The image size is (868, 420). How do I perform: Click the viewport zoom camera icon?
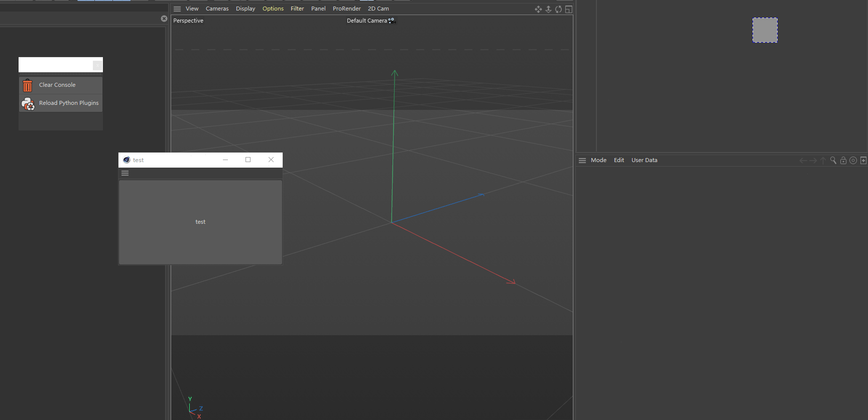(x=548, y=10)
